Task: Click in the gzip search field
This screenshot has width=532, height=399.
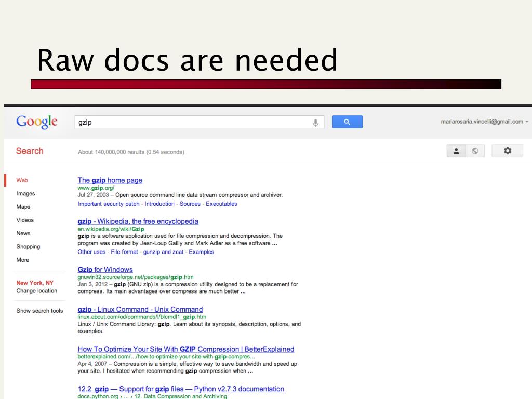Action: 199,122
